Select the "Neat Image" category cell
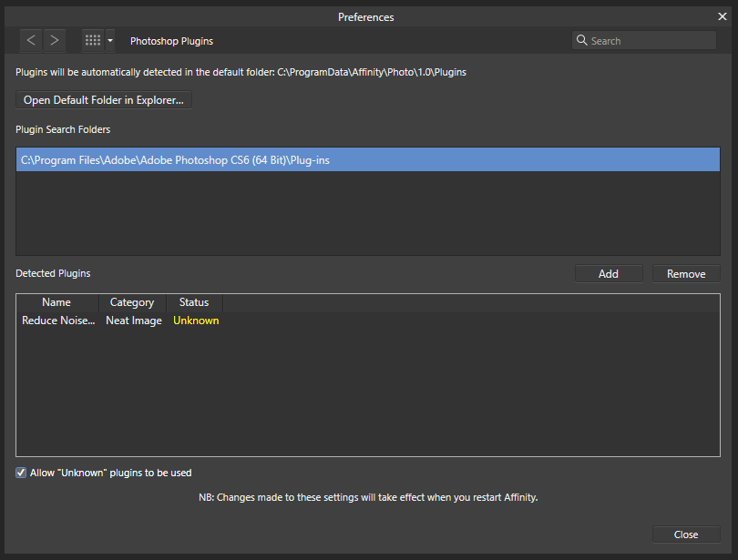The image size is (738, 560). point(133,321)
